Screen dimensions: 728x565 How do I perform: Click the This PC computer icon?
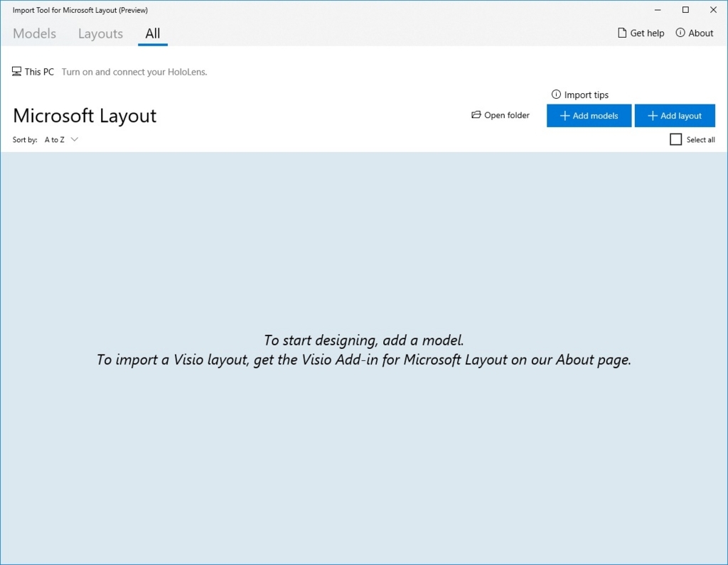[17, 72]
